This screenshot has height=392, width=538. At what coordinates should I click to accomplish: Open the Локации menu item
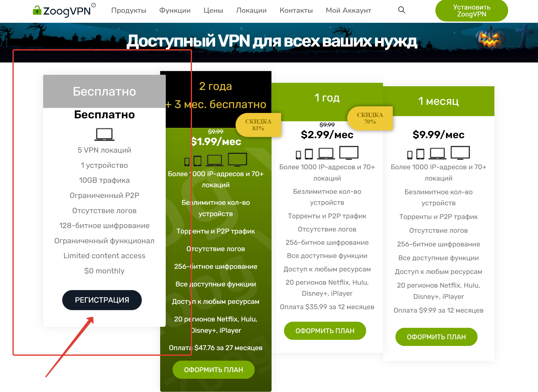pyautogui.click(x=251, y=10)
